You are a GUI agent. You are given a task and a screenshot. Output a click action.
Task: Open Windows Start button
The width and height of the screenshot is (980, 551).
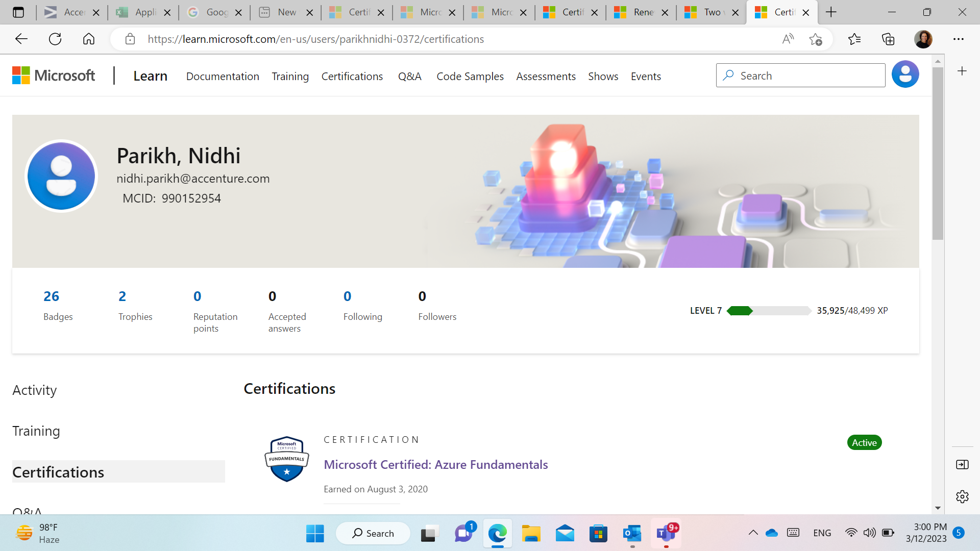click(x=315, y=534)
